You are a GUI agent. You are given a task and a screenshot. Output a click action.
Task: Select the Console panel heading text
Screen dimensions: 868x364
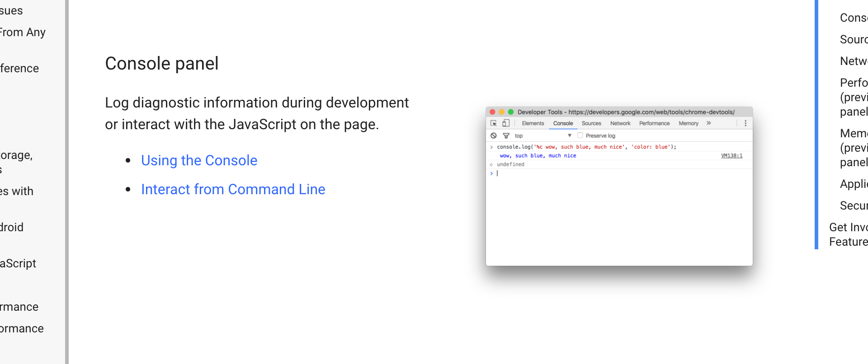coord(162,64)
